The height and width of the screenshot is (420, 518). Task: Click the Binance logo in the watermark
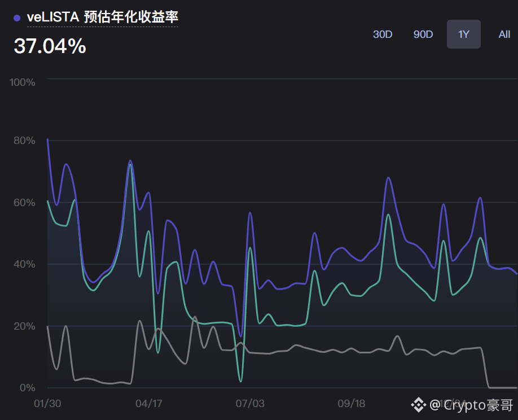coord(418,404)
